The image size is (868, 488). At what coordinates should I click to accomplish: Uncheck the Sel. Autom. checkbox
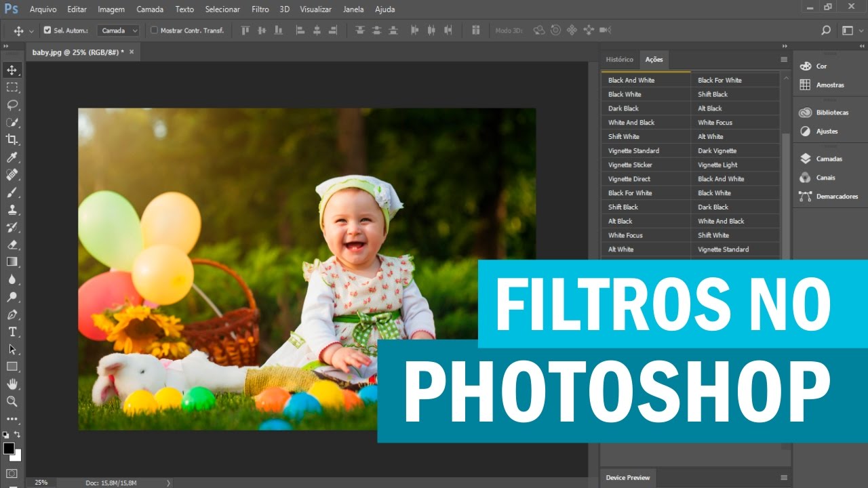tap(47, 30)
